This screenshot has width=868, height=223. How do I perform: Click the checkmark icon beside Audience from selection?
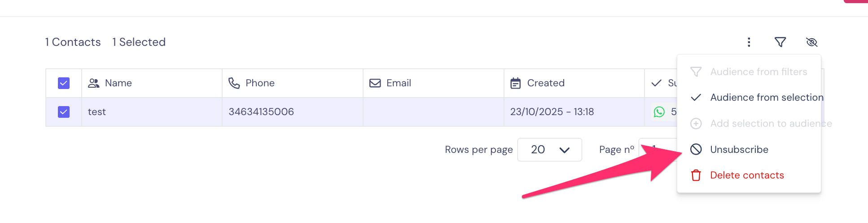pyautogui.click(x=696, y=98)
